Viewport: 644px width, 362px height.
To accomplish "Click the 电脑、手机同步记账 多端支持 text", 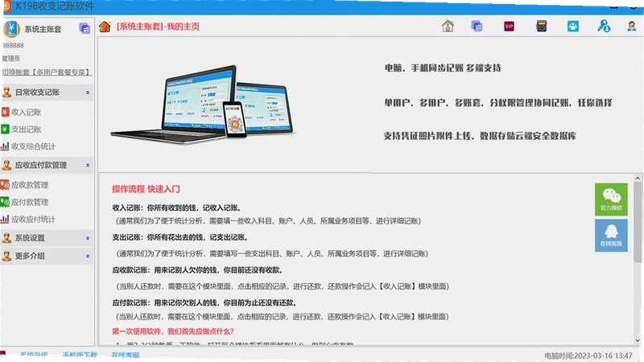I will pyautogui.click(x=443, y=68).
